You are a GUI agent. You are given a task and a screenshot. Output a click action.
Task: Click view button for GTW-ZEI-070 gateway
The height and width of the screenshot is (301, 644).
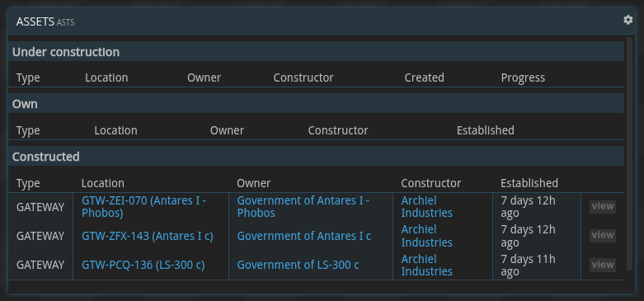(603, 206)
